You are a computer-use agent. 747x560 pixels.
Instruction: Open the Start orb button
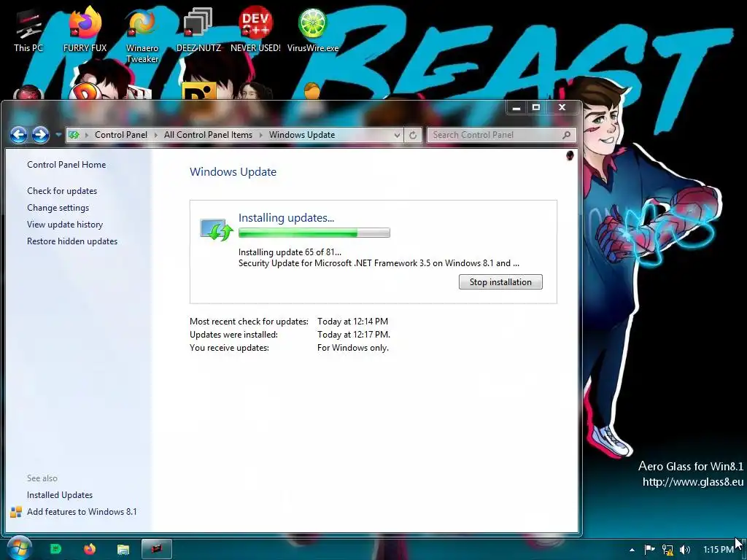pos(18,548)
